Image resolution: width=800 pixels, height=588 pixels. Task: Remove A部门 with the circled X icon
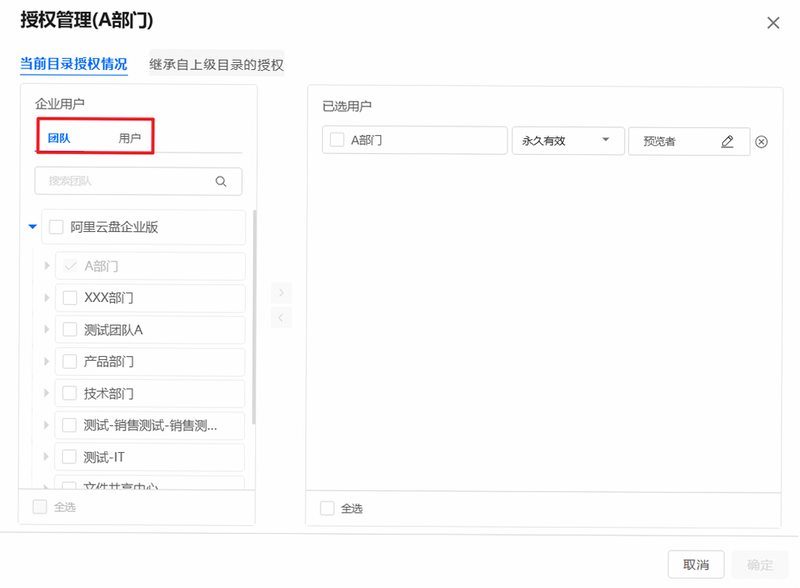point(761,142)
